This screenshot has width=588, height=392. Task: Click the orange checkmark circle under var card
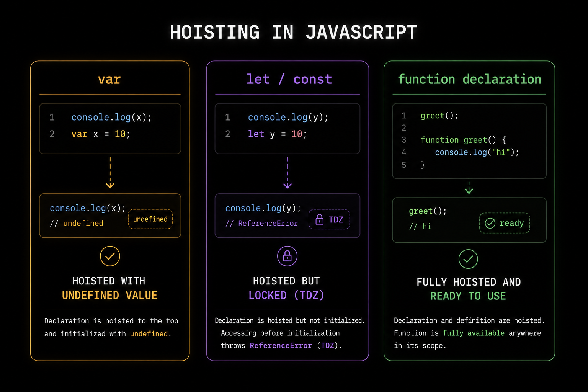(x=110, y=256)
